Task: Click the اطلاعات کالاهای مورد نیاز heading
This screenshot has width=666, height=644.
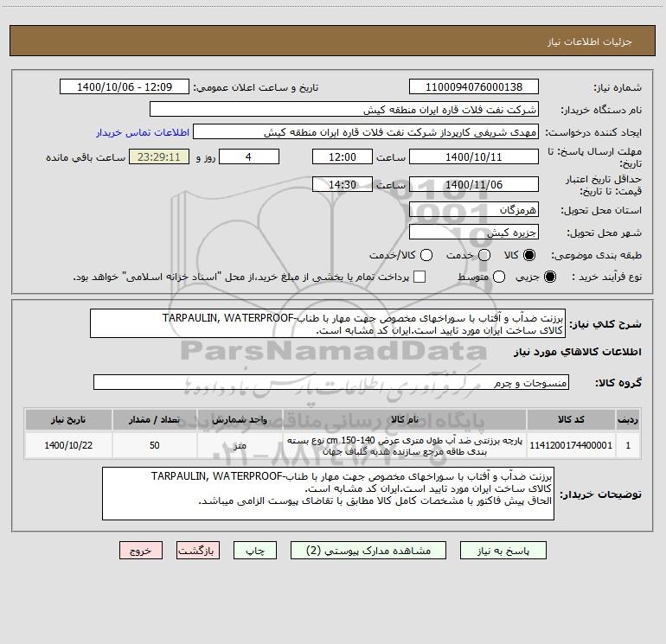Action: 578,352
